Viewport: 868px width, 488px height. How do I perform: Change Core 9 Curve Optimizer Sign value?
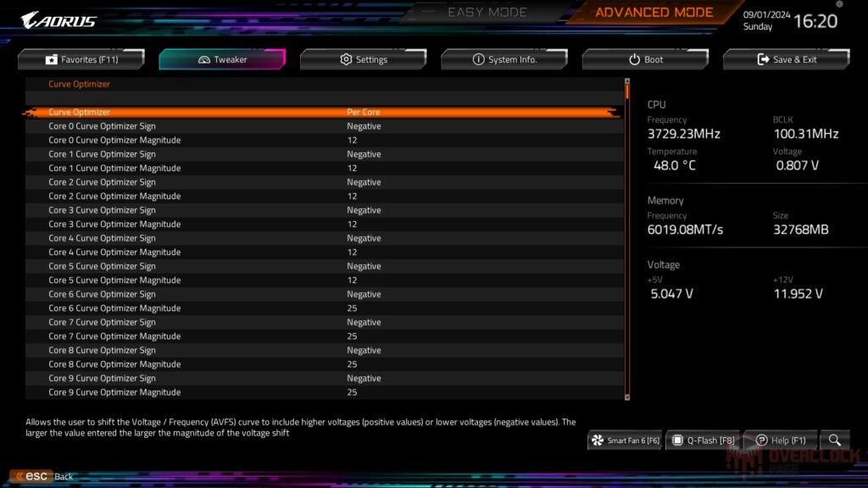(364, 378)
